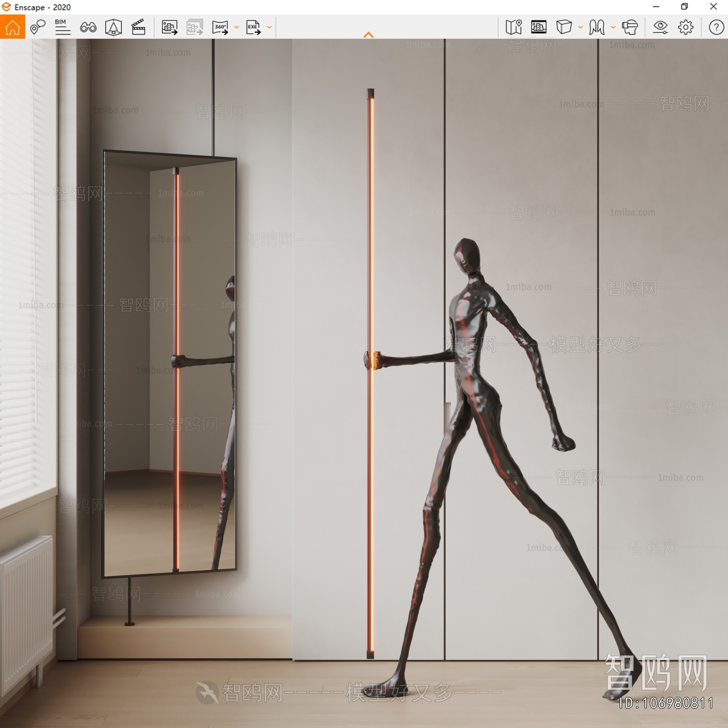Enable VR headset mode
This screenshot has height=728, width=728.
click(630, 27)
